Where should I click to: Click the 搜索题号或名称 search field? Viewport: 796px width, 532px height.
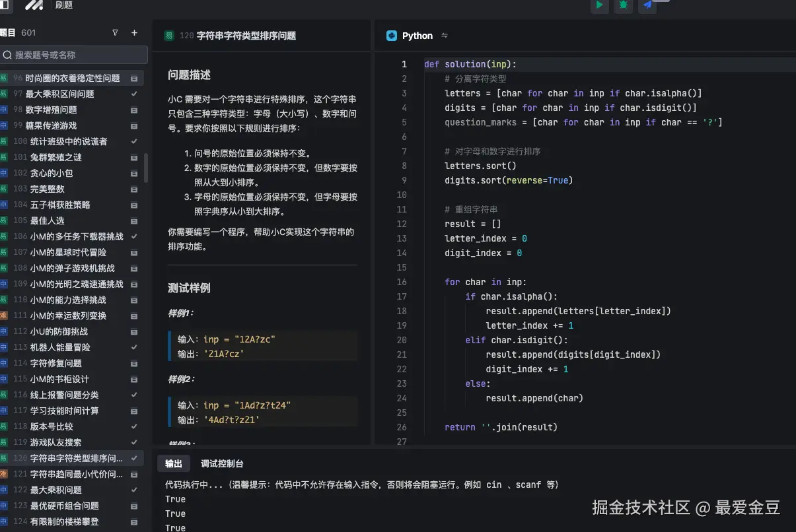point(73,55)
